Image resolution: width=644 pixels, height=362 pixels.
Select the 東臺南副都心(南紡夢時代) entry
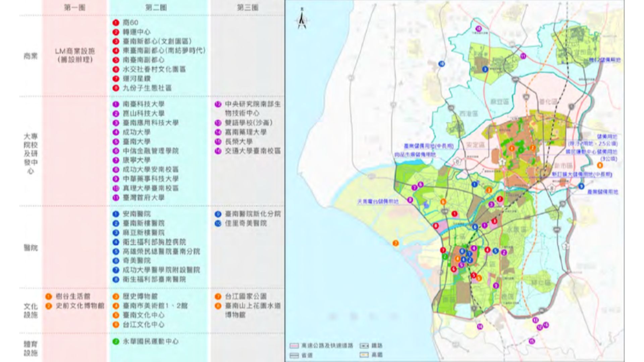[x=164, y=51]
